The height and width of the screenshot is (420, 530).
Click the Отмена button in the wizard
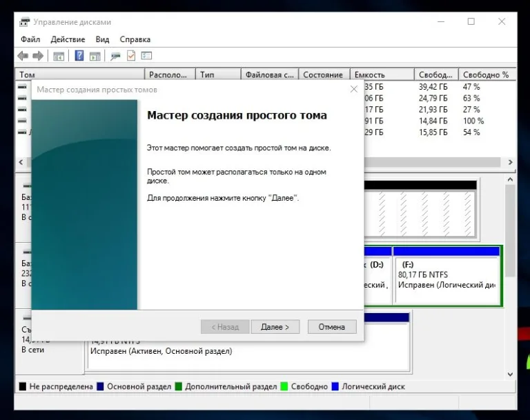click(x=332, y=327)
